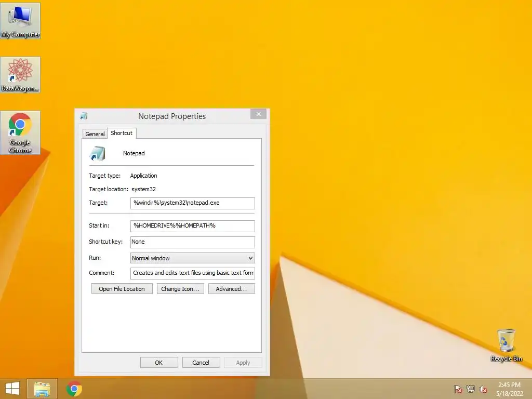
Task: Open Action Center flag icon in tray
Action: coord(458,389)
